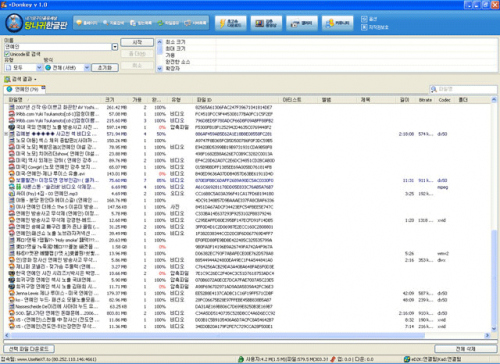Click the lightning bolt high-speed download button
This screenshot has height=364, width=500.
231,23
